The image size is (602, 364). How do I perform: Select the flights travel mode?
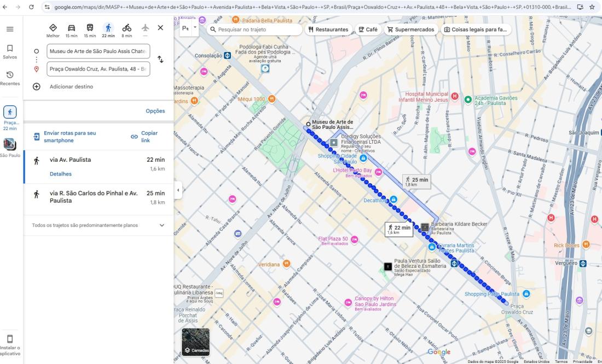click(x=145, y=30)
